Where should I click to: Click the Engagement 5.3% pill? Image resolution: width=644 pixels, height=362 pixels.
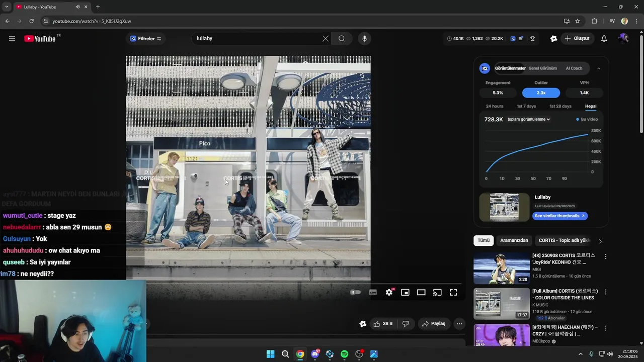[x=498, y=93]
